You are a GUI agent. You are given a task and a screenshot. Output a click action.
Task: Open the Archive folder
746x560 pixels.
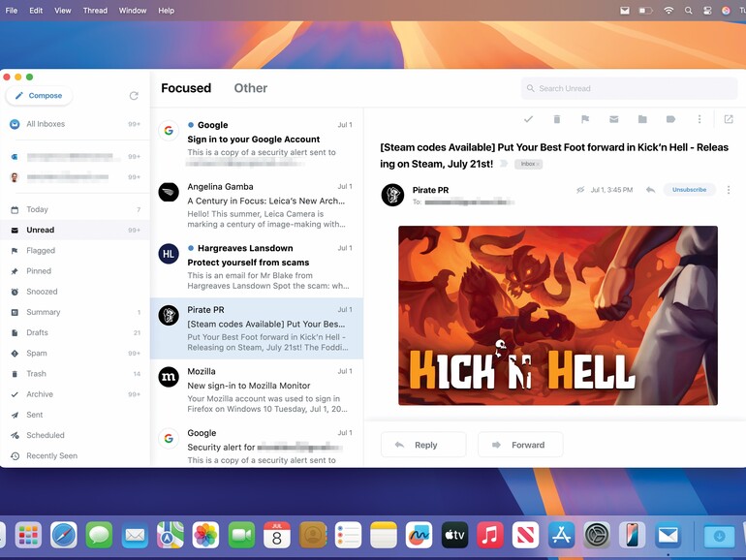[75, 394]
